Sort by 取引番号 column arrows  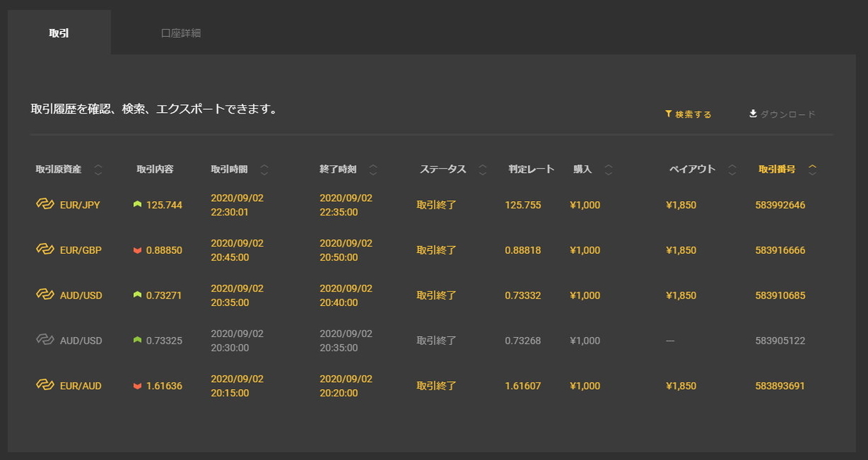click(x=812, y=170)
